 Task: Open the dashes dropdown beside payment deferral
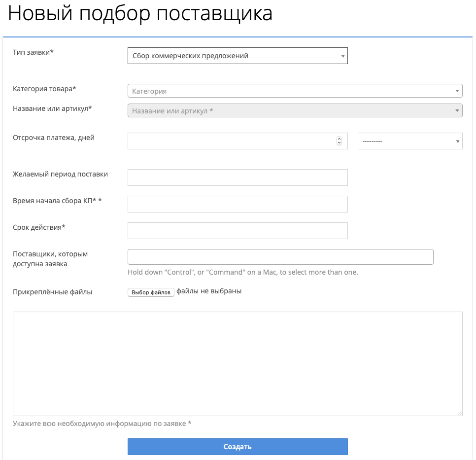click(x=409, y=141)
